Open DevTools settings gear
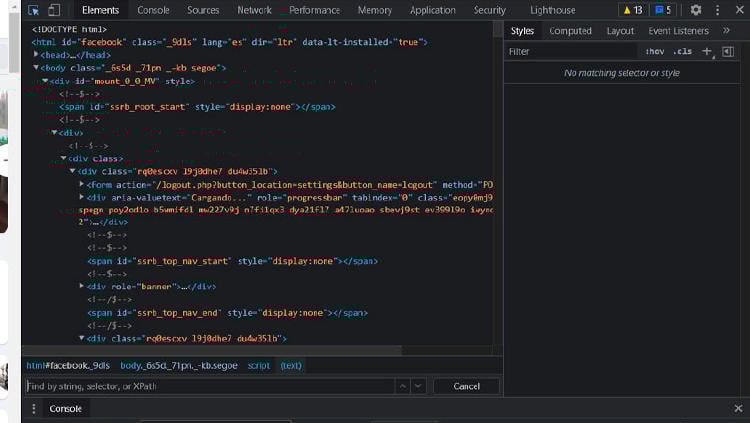 (696, 10)
